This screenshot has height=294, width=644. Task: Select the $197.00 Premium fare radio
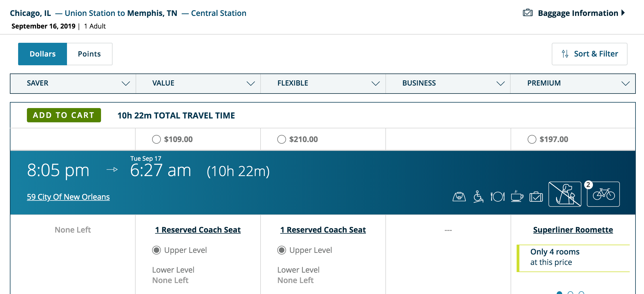point(532,139)
